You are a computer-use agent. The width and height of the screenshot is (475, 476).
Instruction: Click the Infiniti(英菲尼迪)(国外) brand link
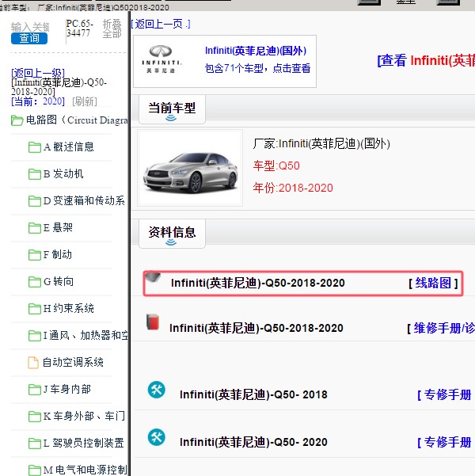(x=256, y=51)
